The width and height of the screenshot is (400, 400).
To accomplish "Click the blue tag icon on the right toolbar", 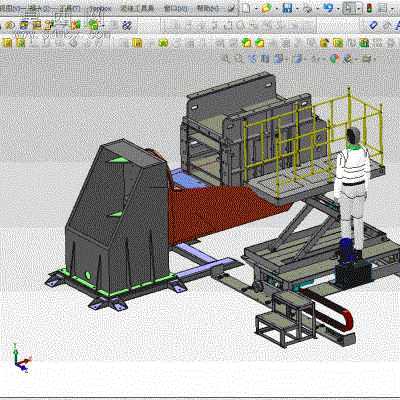I will point(374,25).
